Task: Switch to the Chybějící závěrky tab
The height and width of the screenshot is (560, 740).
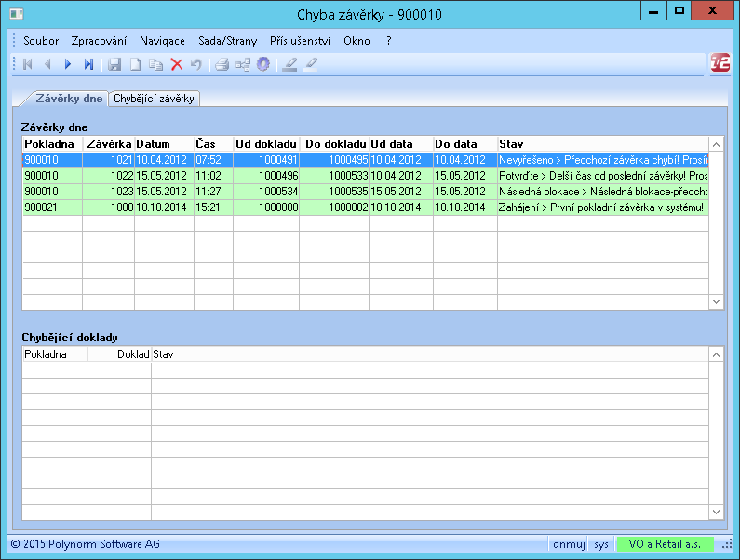Action: click(x=154, y=99)
